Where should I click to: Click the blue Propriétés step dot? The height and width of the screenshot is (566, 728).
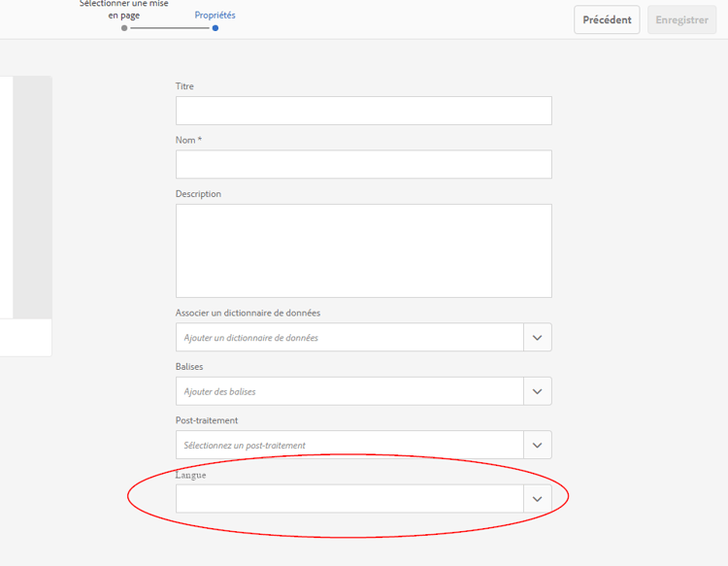[215, 28]
